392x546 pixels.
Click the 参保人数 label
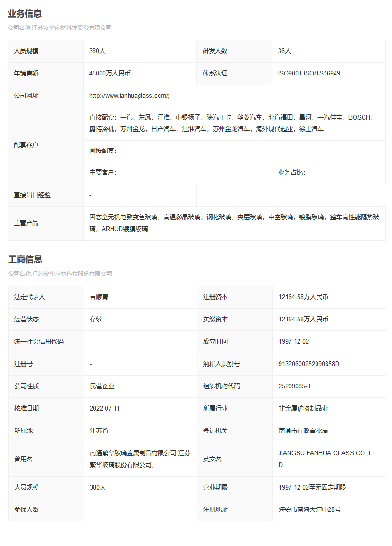click(27, 510)
